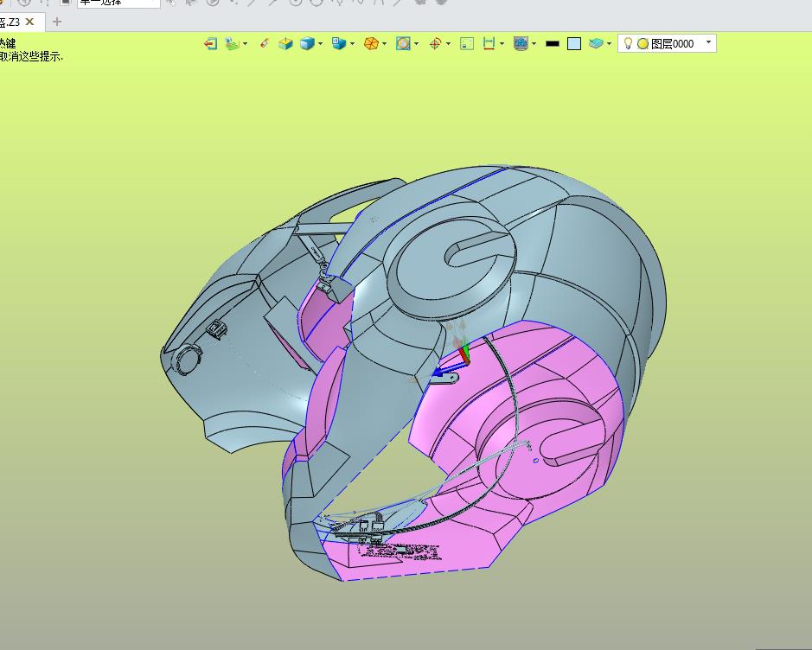812x650 pixels.
Task: Pick the black line color swatch
Action: [553, 44]
